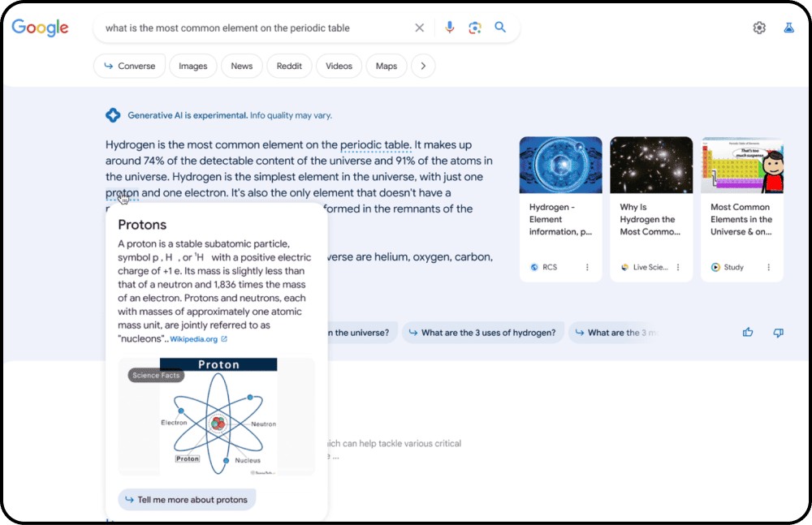Viewport: 812px width, 525px height.
Task: Switch to the Images filter tab
Action: 192,66
